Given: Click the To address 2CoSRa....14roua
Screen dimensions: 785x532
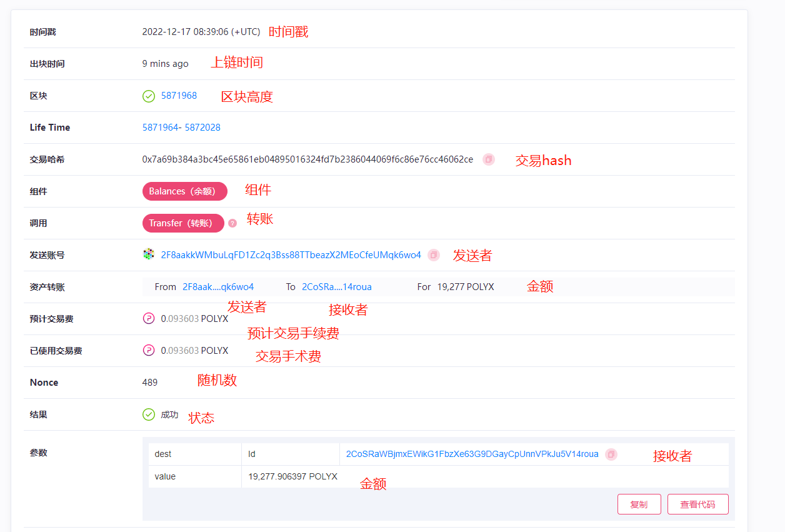Looking at the screenshot, I should [336, 287].
